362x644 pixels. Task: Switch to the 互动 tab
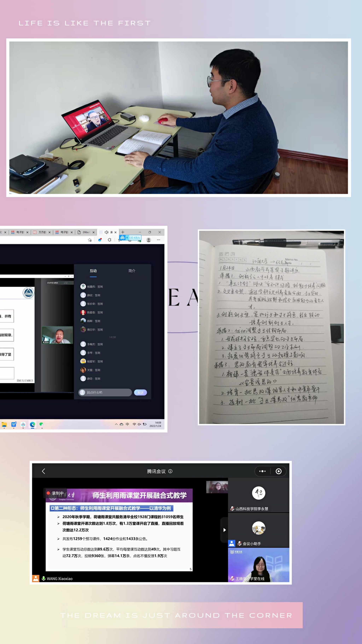(x=93, y=271)
